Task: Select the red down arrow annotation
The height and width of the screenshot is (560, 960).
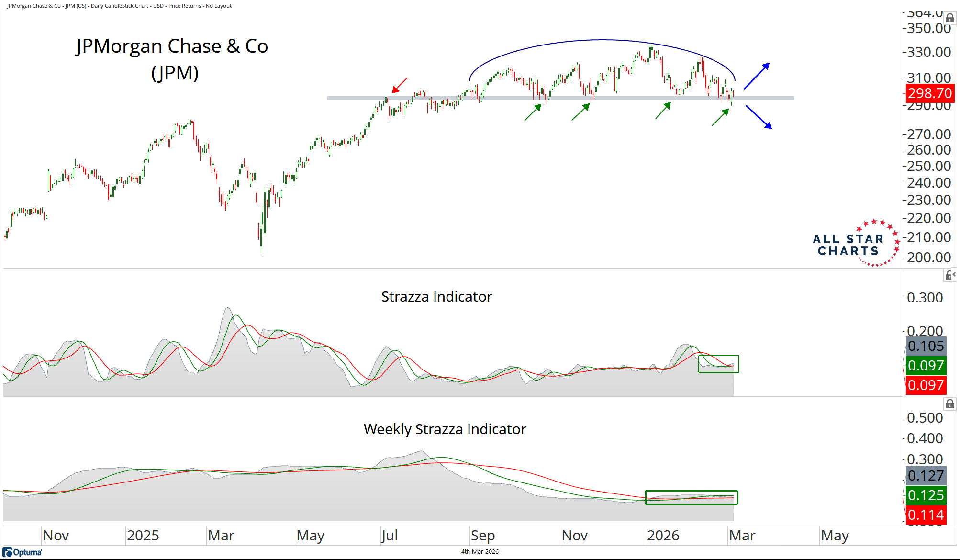Action: 400,85
